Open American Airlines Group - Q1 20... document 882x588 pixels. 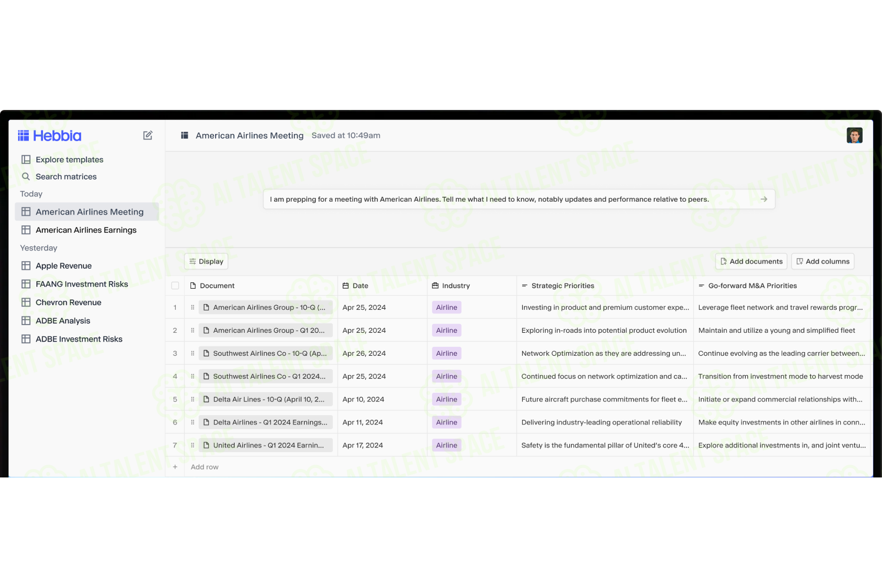point(266,330)
